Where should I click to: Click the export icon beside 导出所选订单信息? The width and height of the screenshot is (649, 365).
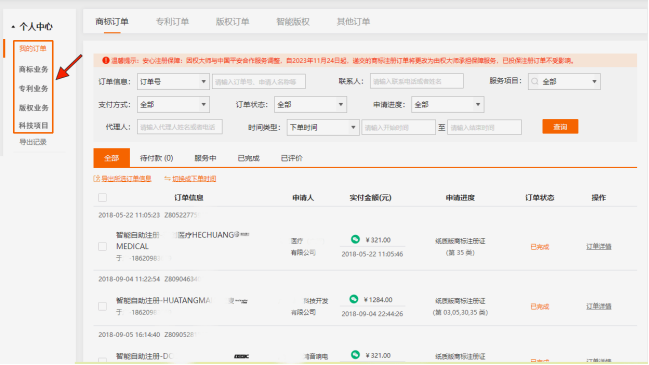tap(97, 178)
